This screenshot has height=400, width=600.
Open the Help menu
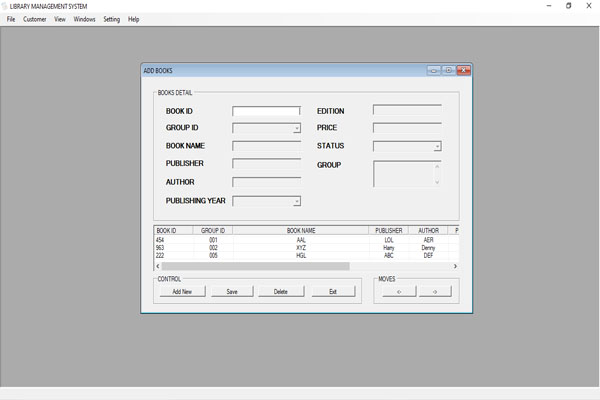pyautogui.click(x=134, y=19)
